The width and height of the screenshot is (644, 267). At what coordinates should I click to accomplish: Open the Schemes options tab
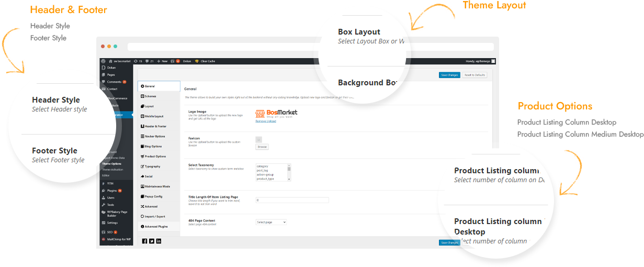pos(159,96)
